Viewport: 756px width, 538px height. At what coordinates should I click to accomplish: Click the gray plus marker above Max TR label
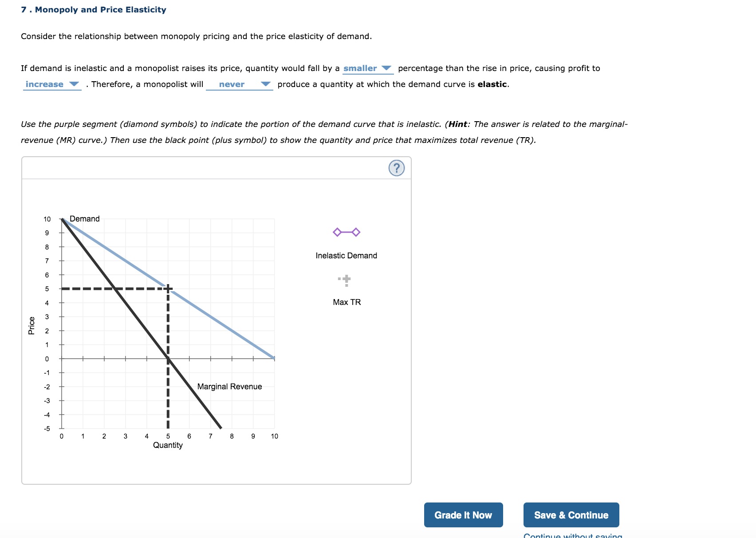(x=346, y=280)
